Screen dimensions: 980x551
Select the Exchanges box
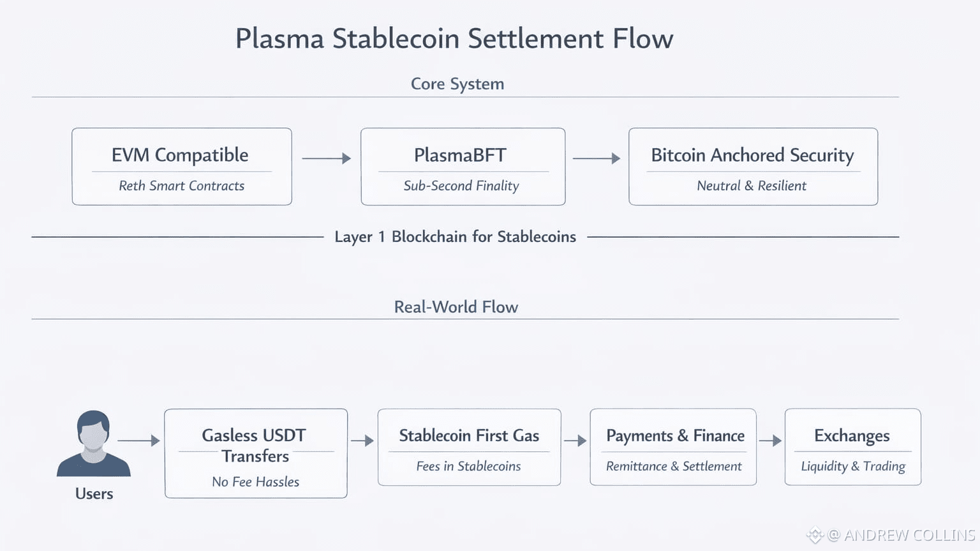852,447
